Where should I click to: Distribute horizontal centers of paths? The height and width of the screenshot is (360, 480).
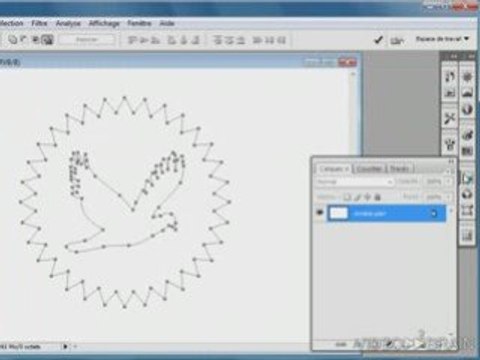[269, 40]
